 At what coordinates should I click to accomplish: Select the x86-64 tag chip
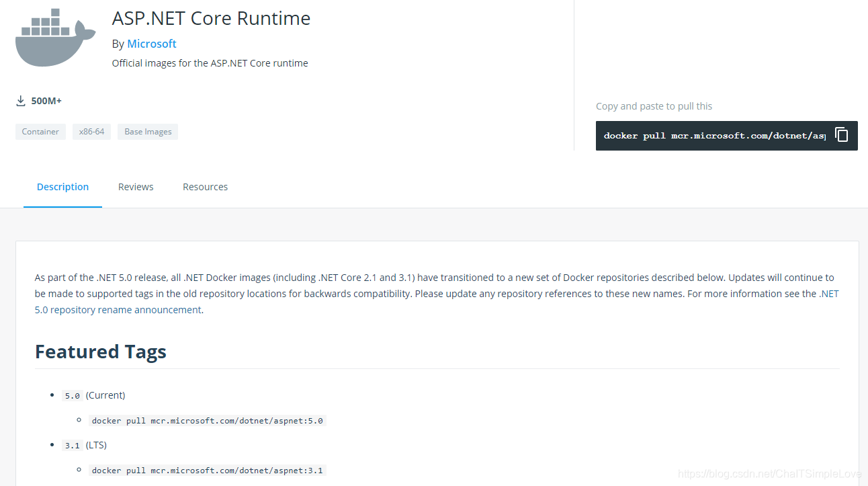91,132
